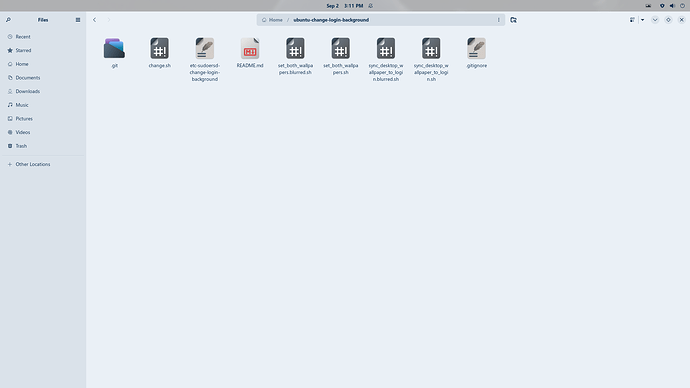The image size is (690, 388).
Task: Select set_both_wallpapers.sh file
Action: pyautogui.click(x=341, y=56)
